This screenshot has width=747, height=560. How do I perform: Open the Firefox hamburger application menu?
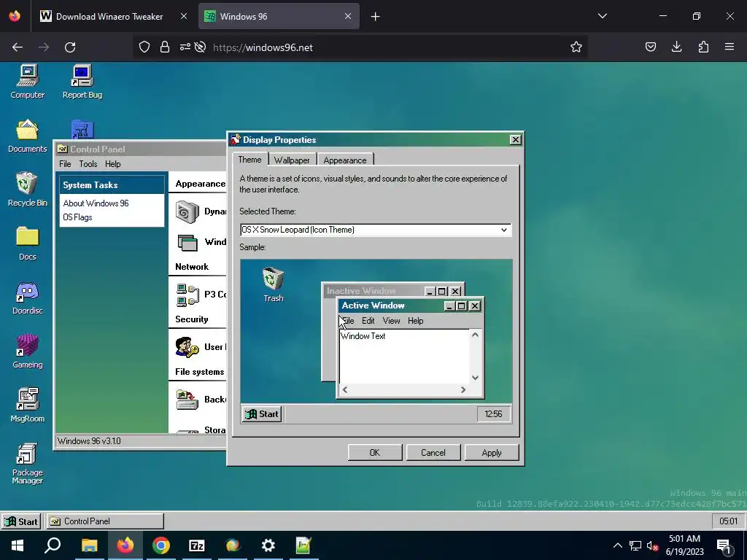[729, 47]
